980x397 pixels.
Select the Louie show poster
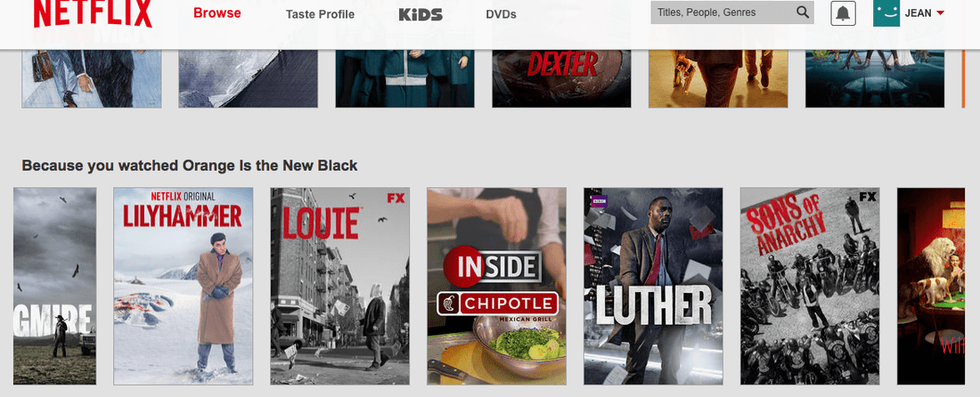click(x=340, y=286)
